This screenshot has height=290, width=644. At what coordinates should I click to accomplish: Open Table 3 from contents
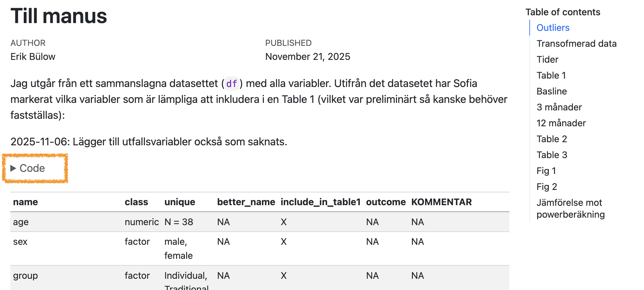[x=552, y=155]
